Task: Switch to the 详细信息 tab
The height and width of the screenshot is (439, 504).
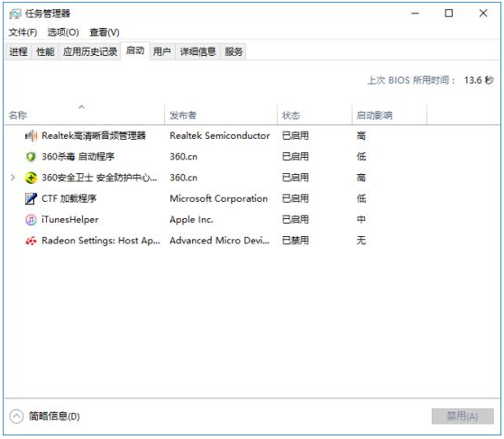Action: tap(197, 51)
